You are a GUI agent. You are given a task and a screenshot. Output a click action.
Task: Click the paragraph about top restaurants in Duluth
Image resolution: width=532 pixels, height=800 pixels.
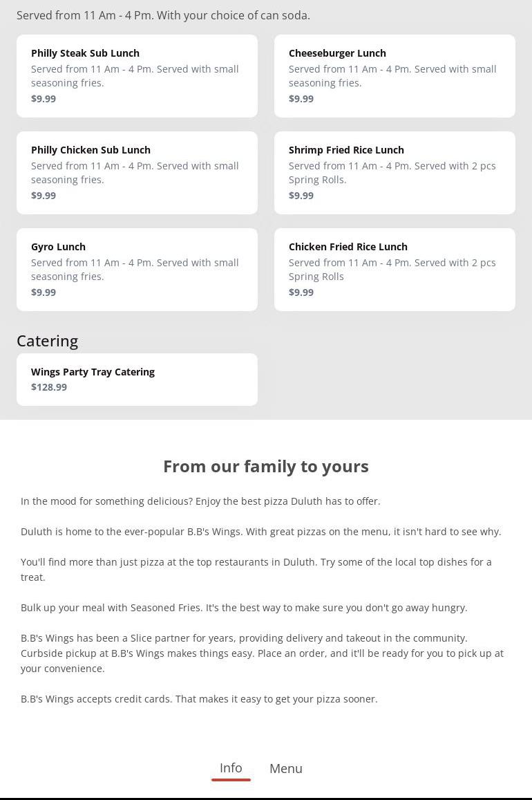tap(256, 569)
